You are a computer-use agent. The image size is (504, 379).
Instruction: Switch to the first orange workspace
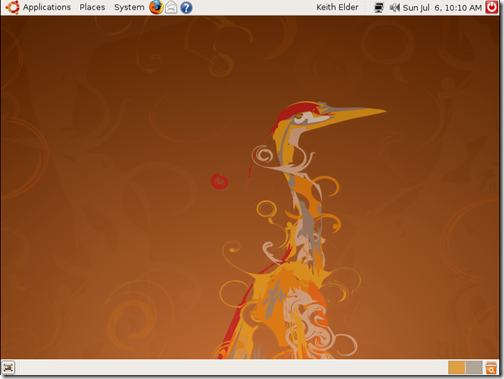[456, 368]
